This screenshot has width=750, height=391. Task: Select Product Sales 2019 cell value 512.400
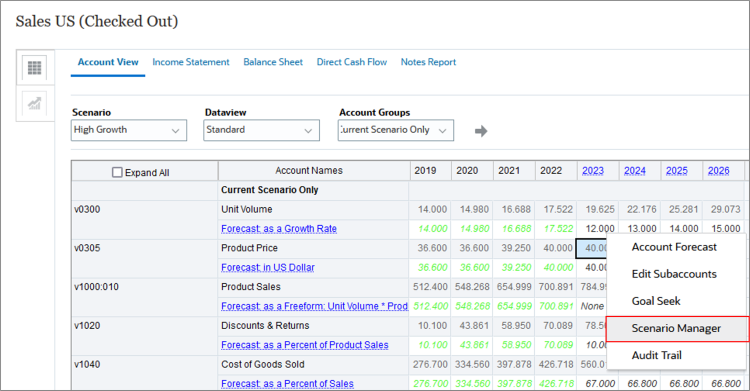click(430, 287)
